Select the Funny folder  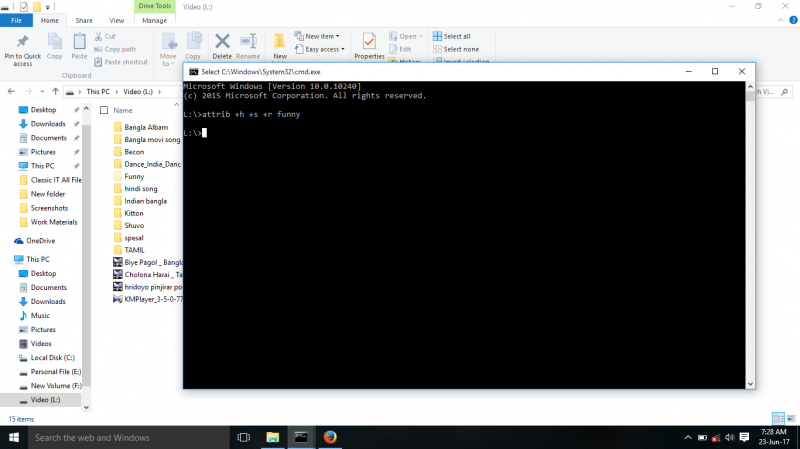click(x=134, y=176)
